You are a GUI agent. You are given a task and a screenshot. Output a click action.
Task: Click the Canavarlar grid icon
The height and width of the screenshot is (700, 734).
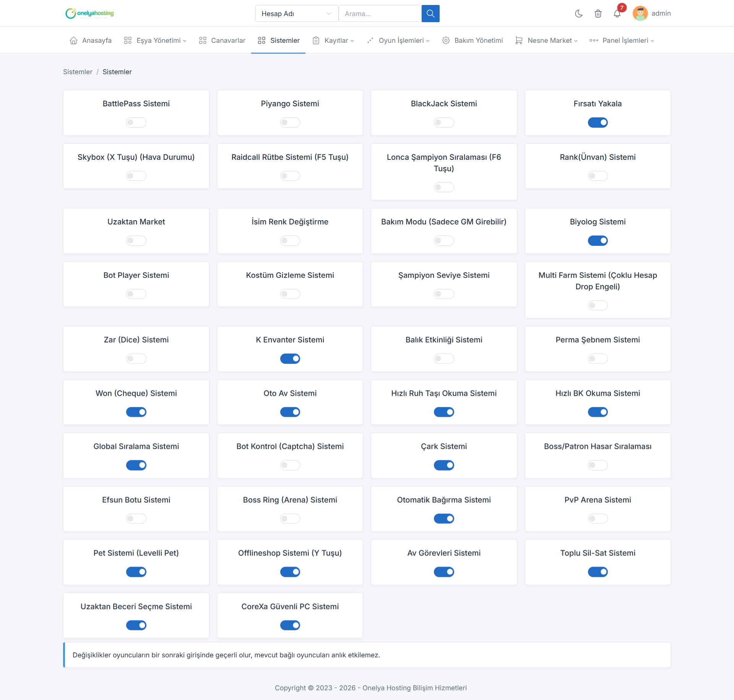point(203,41)
